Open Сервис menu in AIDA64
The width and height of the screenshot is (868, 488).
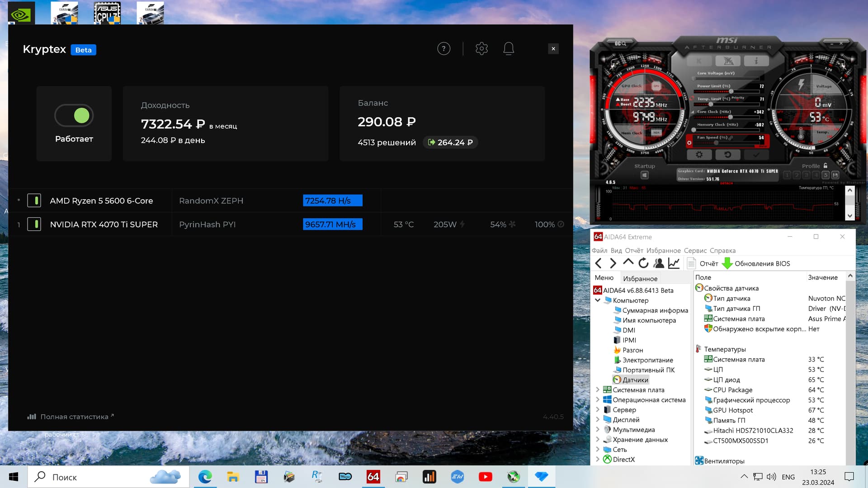point(695,250)
